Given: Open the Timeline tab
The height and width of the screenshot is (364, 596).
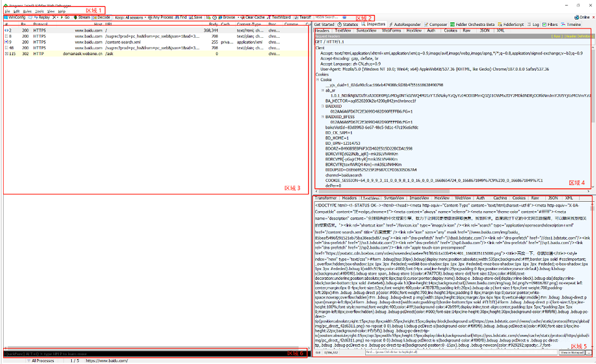Looking at the screenshot, I should pyautogui.click(x=571, y=24).
